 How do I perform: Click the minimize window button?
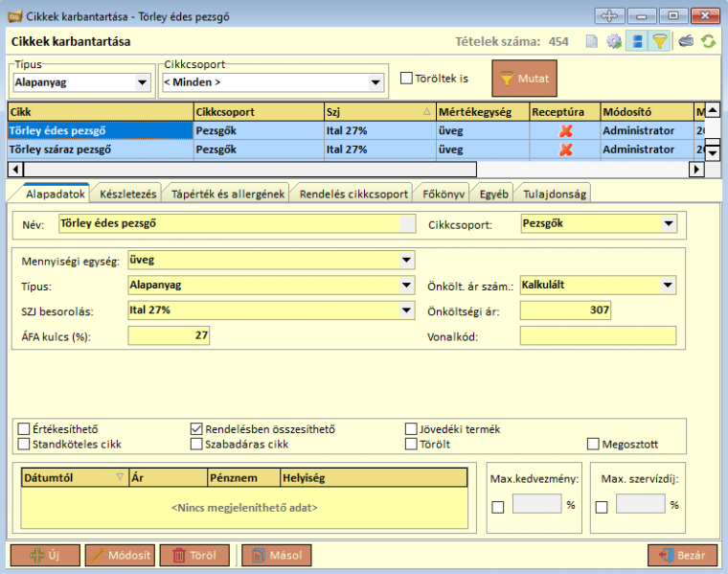click(642, 16)
